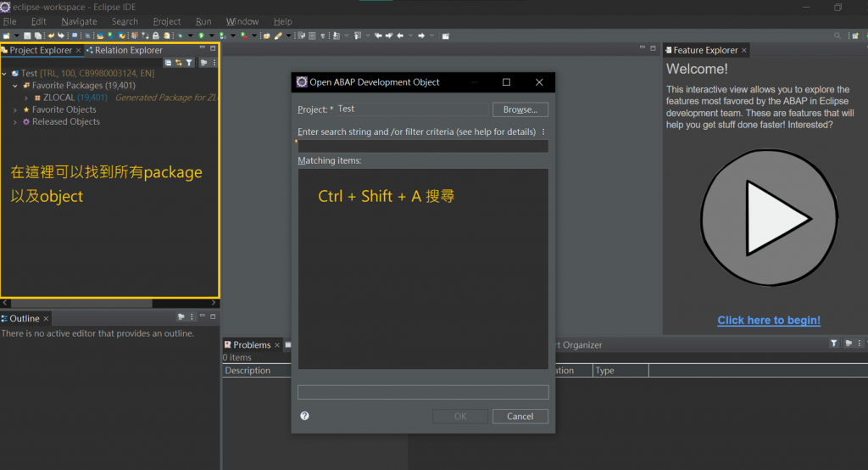The height and width of the screenshot is (470, 868).
Task: Open the File menu
Action: 9,21
